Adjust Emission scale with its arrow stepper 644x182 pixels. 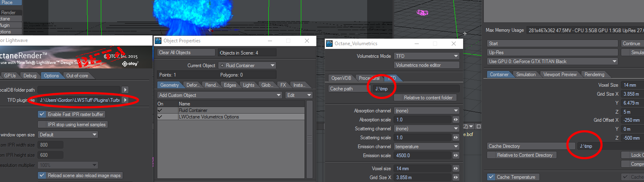[456, 156]
